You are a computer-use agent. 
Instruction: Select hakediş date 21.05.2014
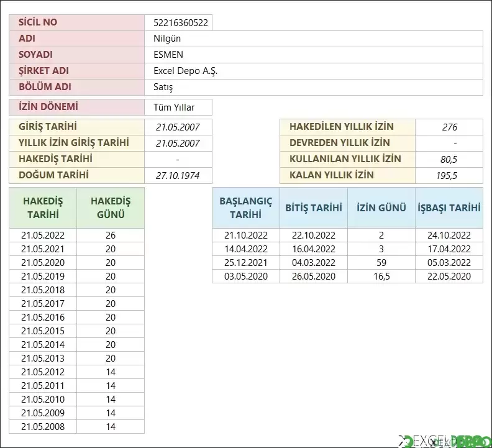point(43,344)
